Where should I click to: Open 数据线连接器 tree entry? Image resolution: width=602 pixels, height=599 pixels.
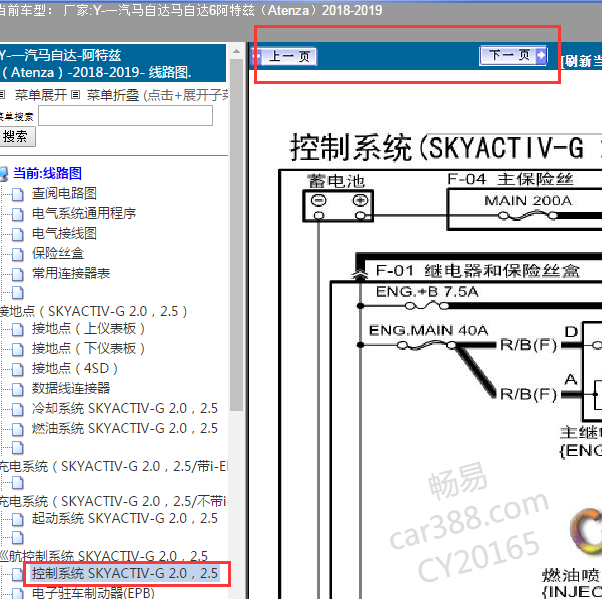(71, 389)
